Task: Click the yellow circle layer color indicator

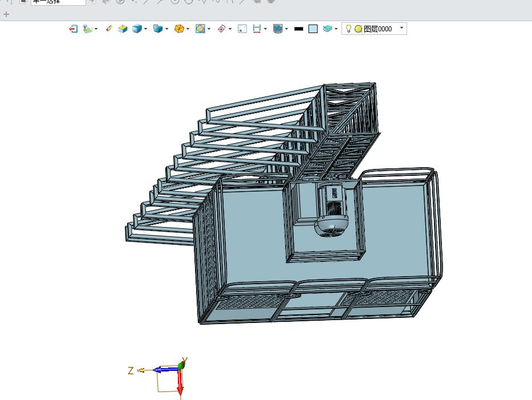Action: pyautogui.click(x=358, y=29)
